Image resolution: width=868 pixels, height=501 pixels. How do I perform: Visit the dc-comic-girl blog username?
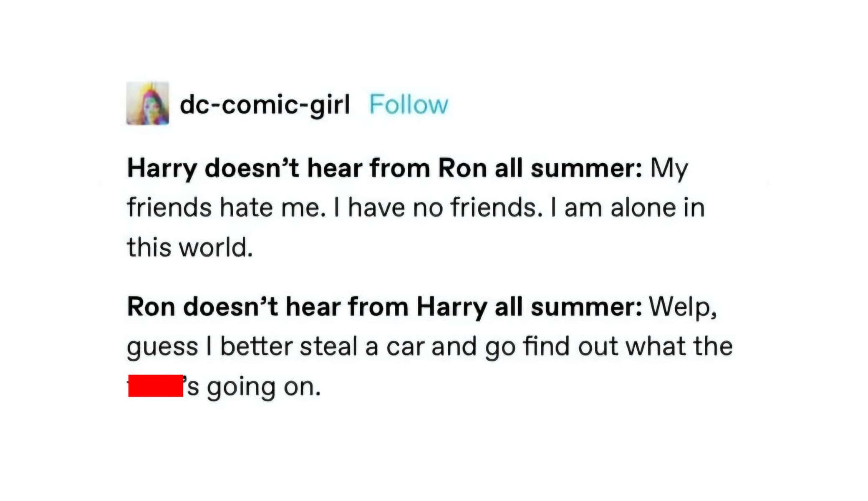coord(265,104)
